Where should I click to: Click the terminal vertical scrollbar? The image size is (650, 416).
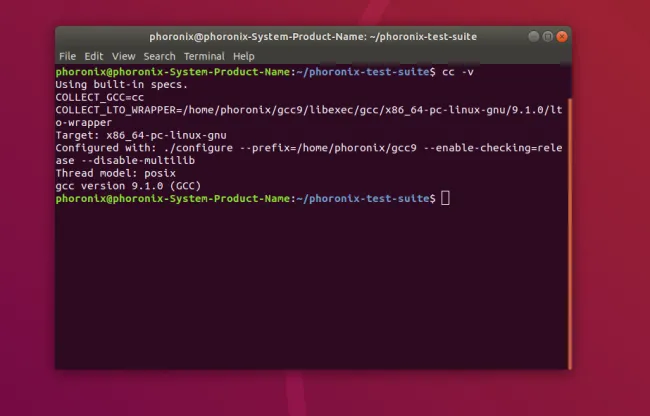pos(570,233)
